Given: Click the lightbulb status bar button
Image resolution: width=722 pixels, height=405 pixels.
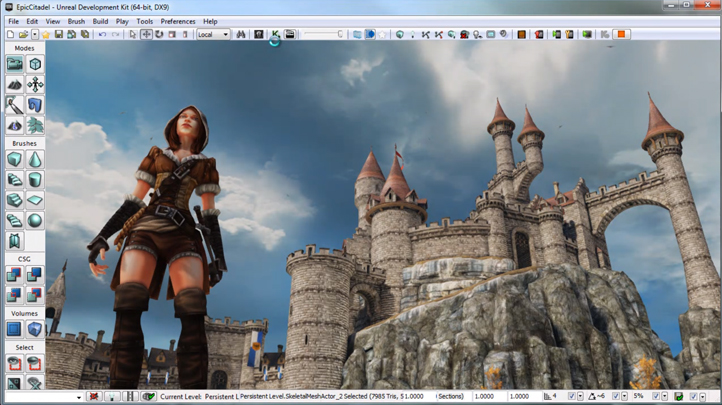Looking at the screenshot, I should (112, 396).
